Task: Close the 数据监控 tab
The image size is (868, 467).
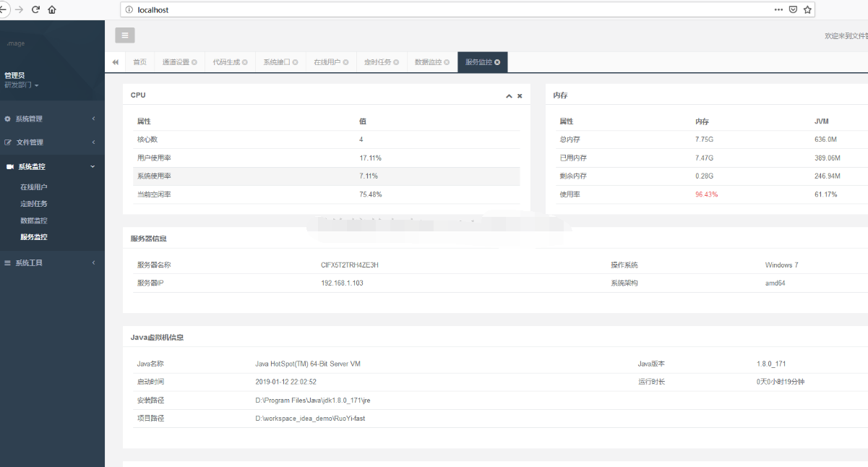Action: pos(447,62)
